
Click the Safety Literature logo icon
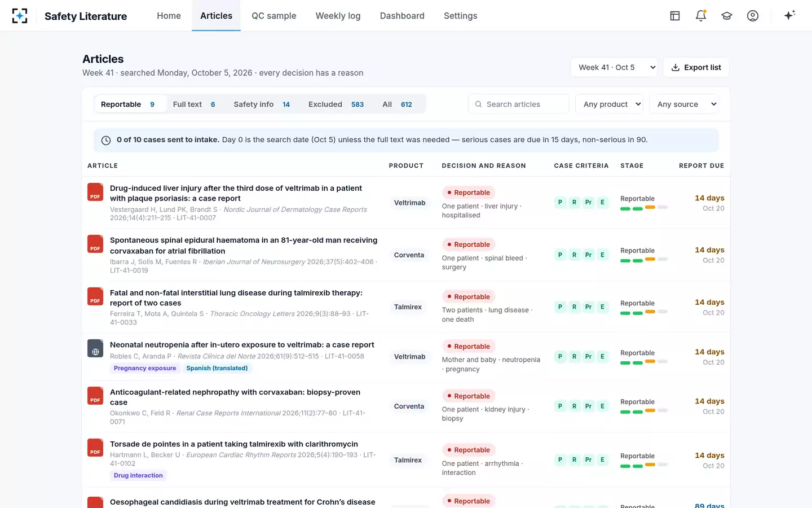point(20,16)
